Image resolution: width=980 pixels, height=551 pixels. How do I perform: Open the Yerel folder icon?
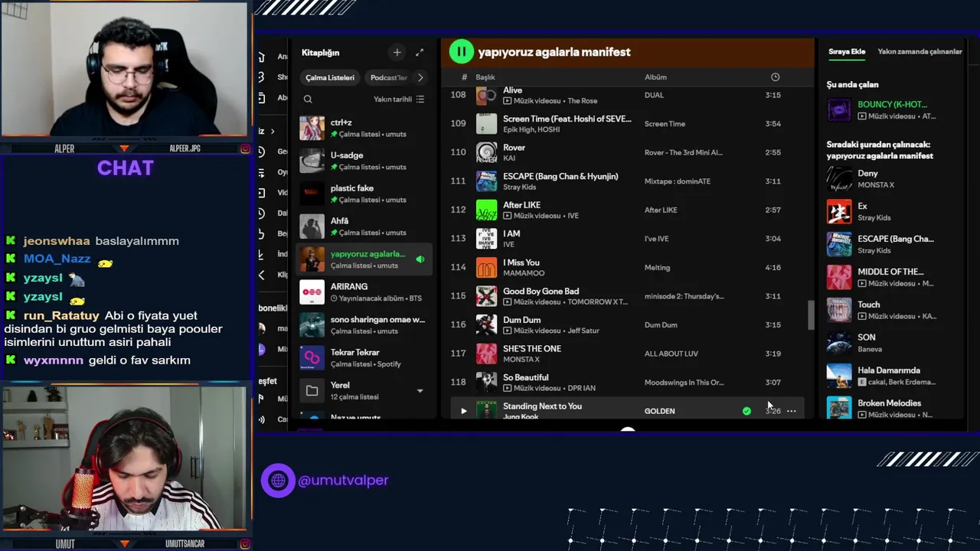312,391
